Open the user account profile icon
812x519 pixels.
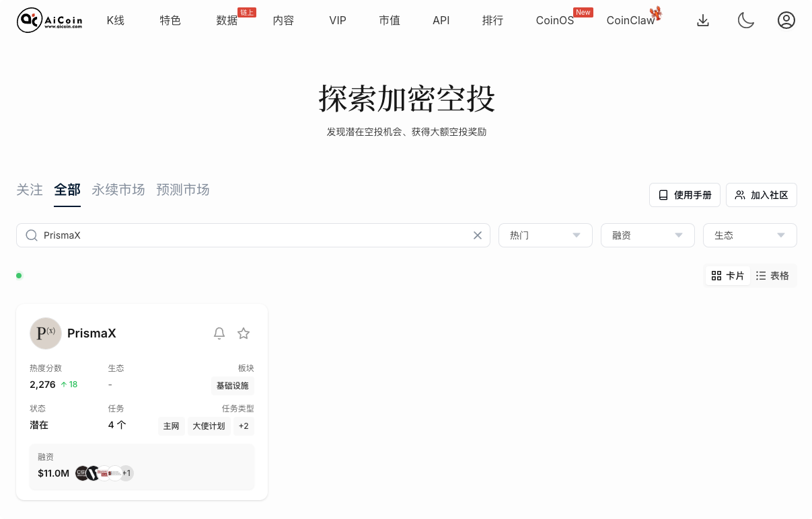[x=786, y=20]
